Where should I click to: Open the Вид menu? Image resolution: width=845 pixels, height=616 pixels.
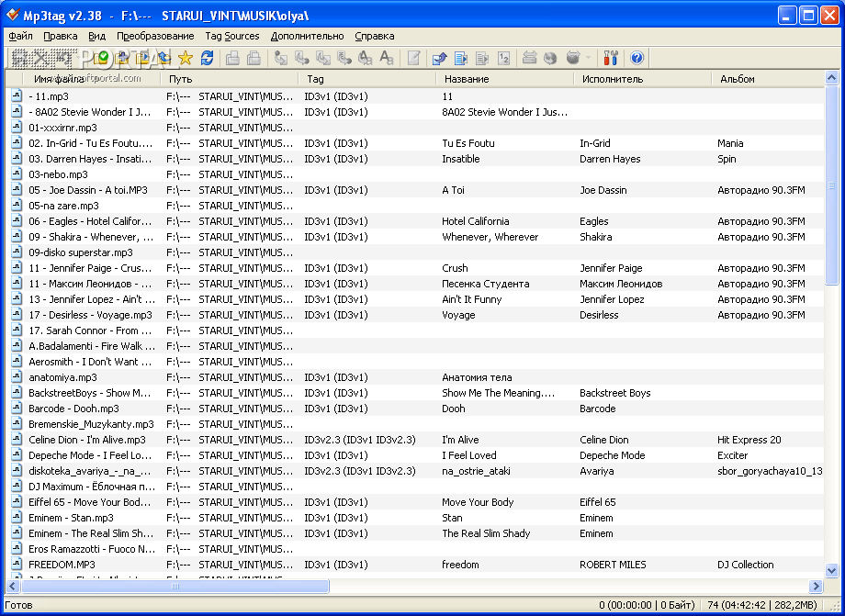tap(97, 36)
